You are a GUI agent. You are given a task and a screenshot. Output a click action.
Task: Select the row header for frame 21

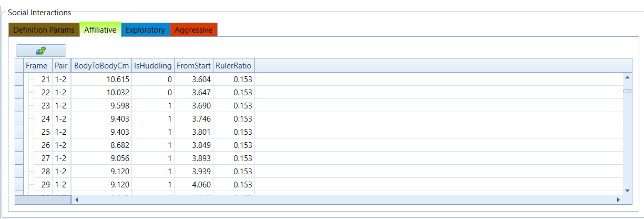point(19,79)
